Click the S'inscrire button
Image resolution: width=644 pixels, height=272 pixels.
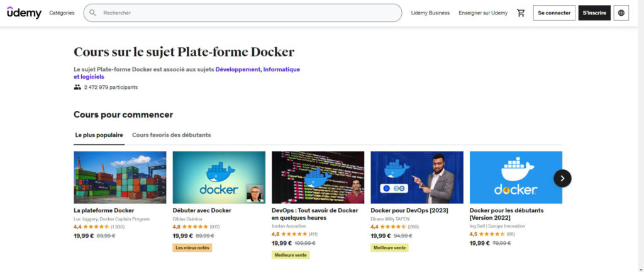coord(594,13)
